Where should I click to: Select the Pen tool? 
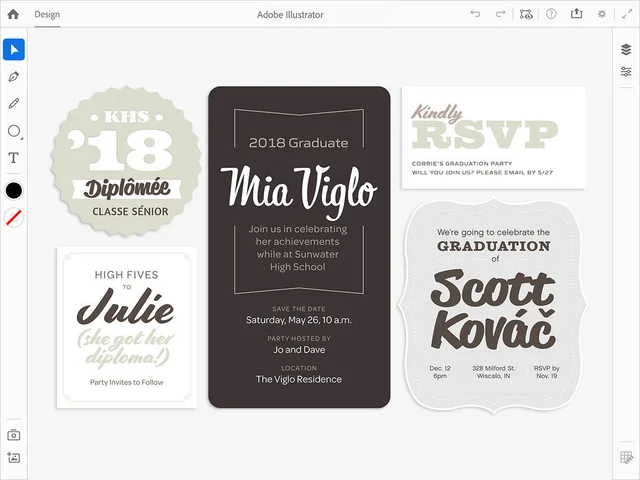(x=14, y=77)
